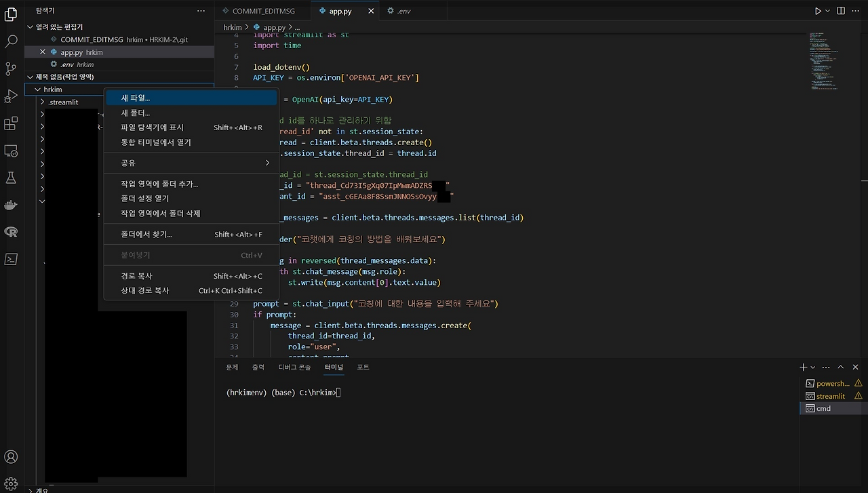Open Manage settings gear icon
This screenshot has width=868, height=493.
pyautogui.click(x=11, y=484)
